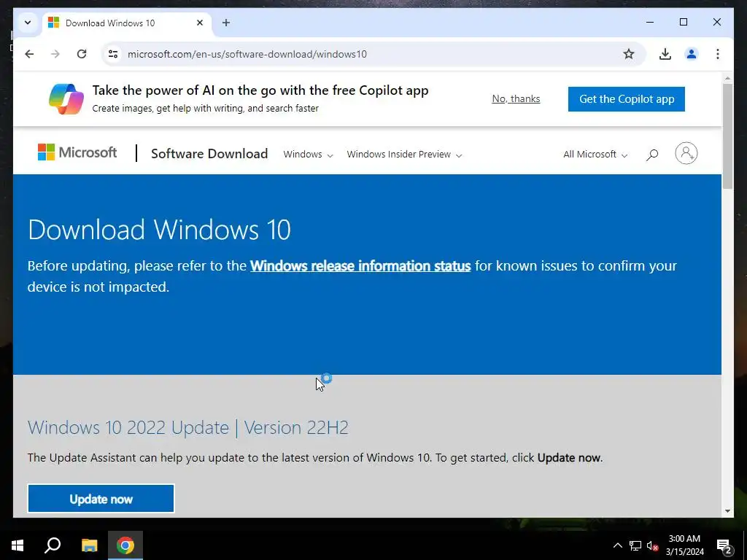Click the Update now button

(101, 499)
